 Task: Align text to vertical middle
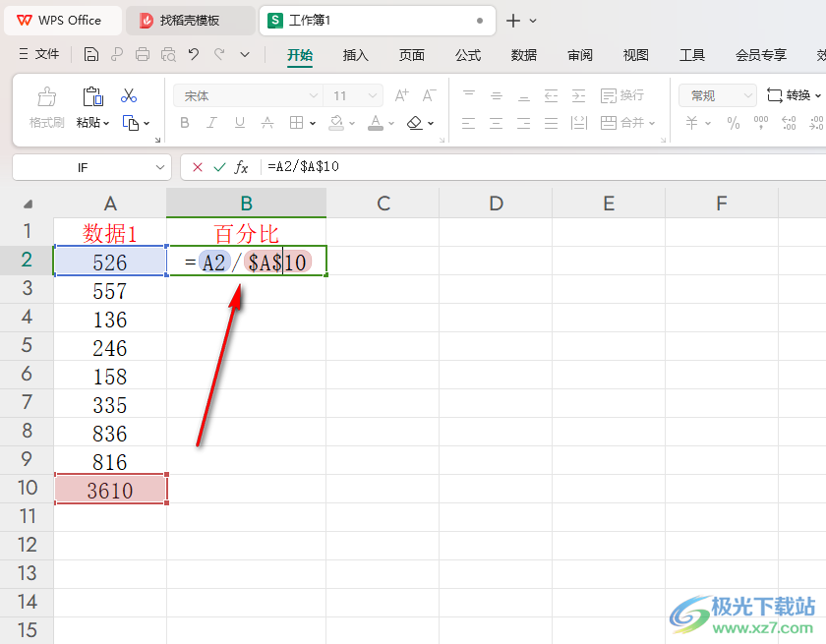497,95
